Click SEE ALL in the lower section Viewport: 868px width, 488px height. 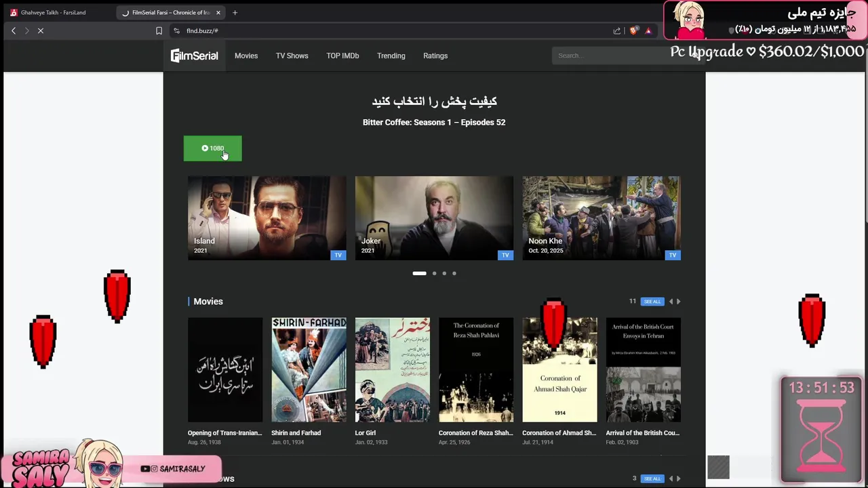tap(652, 479)
